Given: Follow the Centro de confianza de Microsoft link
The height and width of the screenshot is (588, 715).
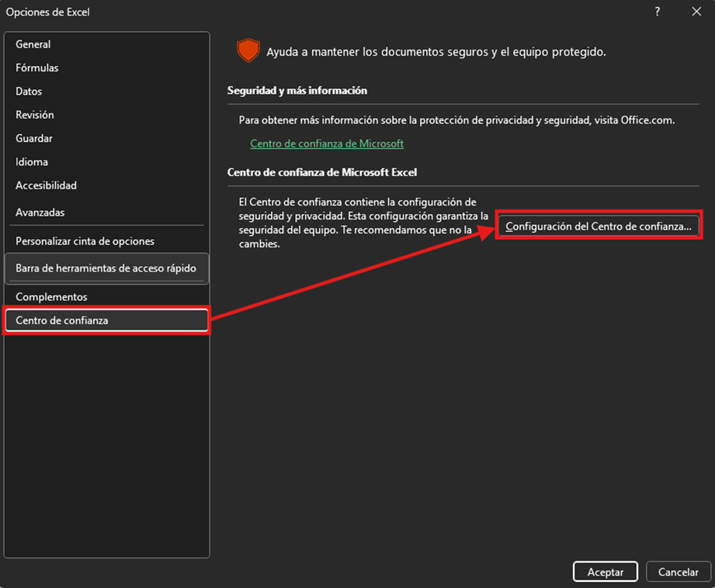Looking at the screenshot, I should tap(327, 144).
